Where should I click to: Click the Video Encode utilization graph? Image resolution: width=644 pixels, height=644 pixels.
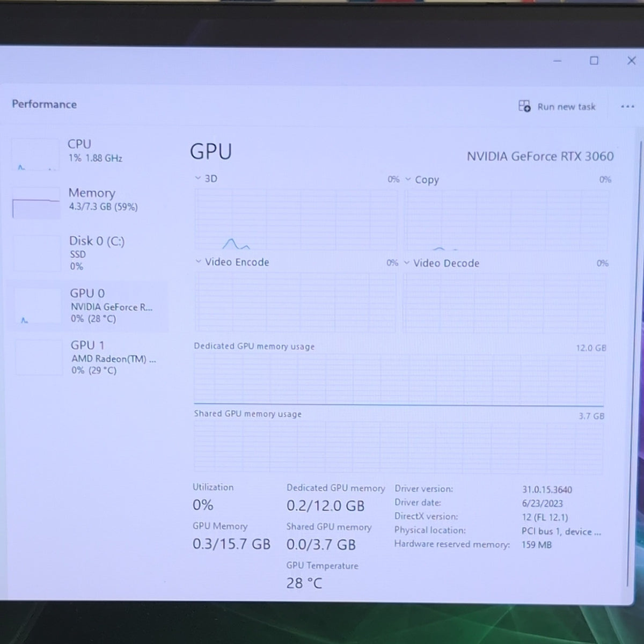pyautogui.click(x=296, y=302)
